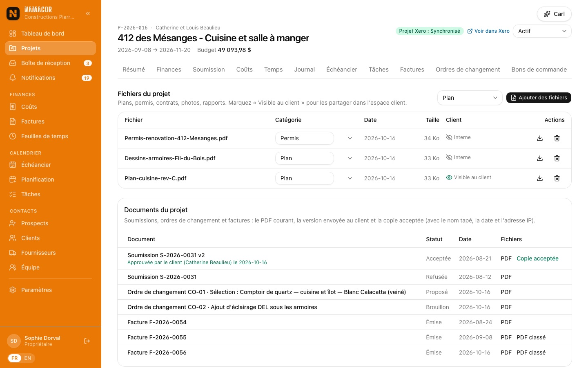Open the Soumission tab
This screenshot has height=368, width=588.
[209, 70]
